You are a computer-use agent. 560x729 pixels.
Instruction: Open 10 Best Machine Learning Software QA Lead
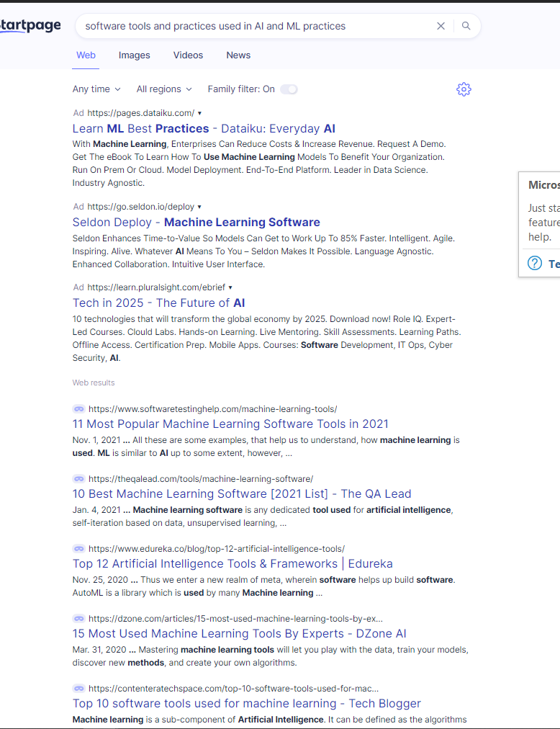[242, 493]
